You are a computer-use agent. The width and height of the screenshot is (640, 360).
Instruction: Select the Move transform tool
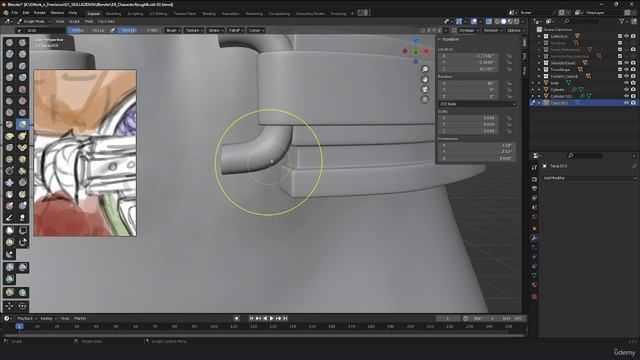click(10, 306)
